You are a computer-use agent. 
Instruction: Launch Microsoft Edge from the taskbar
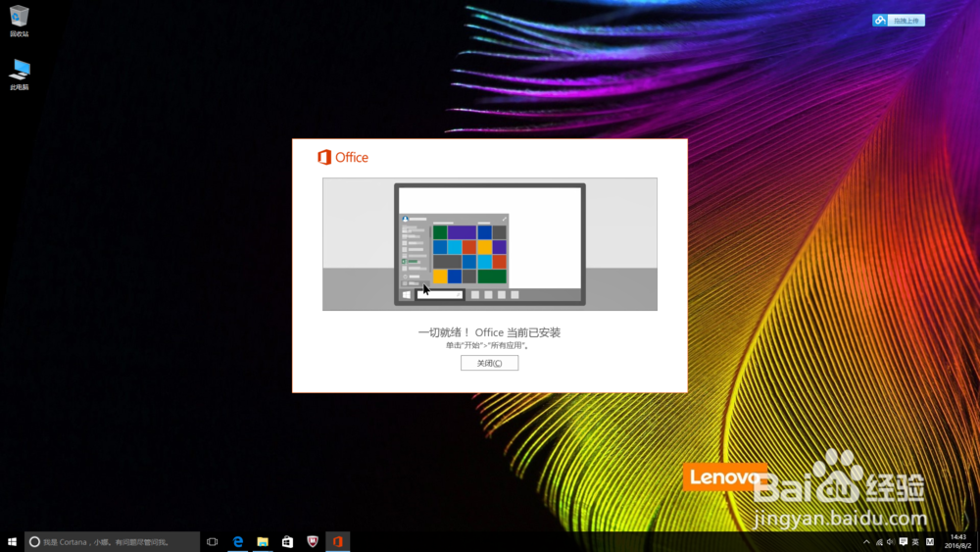click(237, 541)
